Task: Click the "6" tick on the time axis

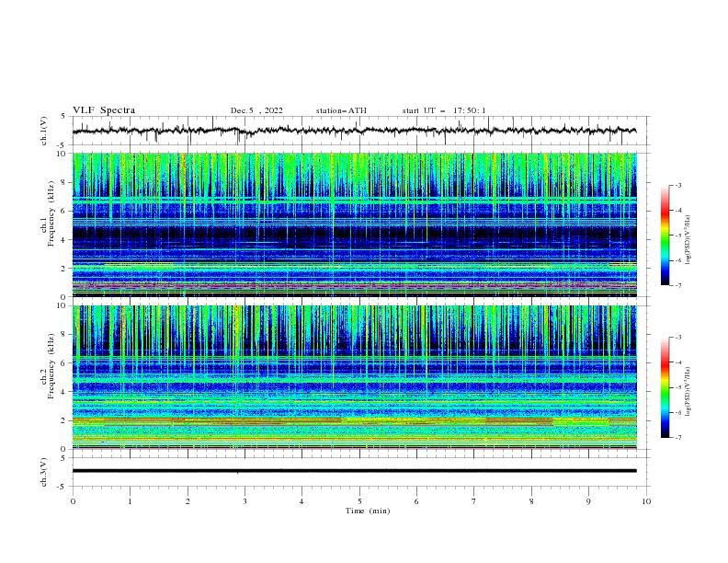Action: (x=416, y=501)
